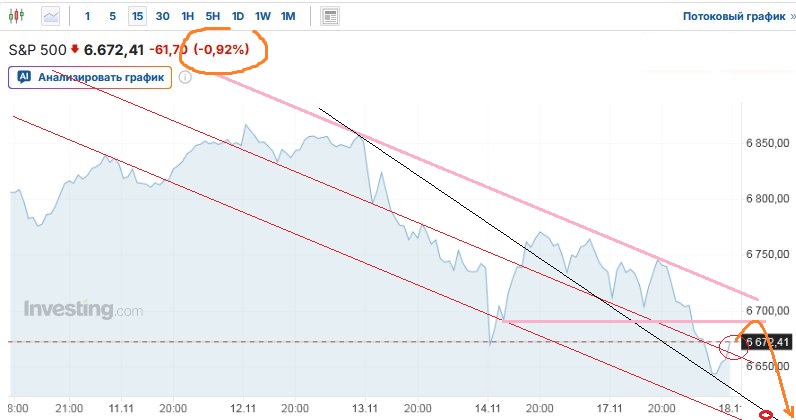This screenshot has height=420, width=796.
Task: Select the 5-minute timeframe
Action: [112, 16]
